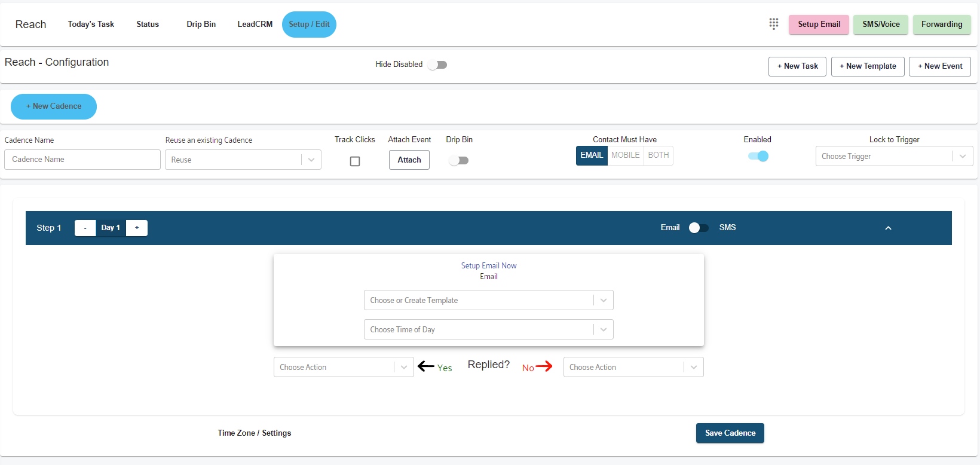Viewport: 980px width, 465px height.
Task: Toggle the Enabled switch
Action: 758,156
